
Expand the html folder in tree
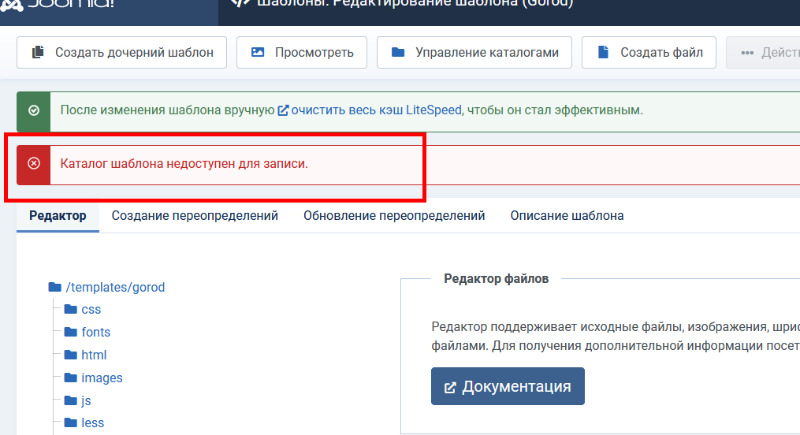[x=94, y=355]
